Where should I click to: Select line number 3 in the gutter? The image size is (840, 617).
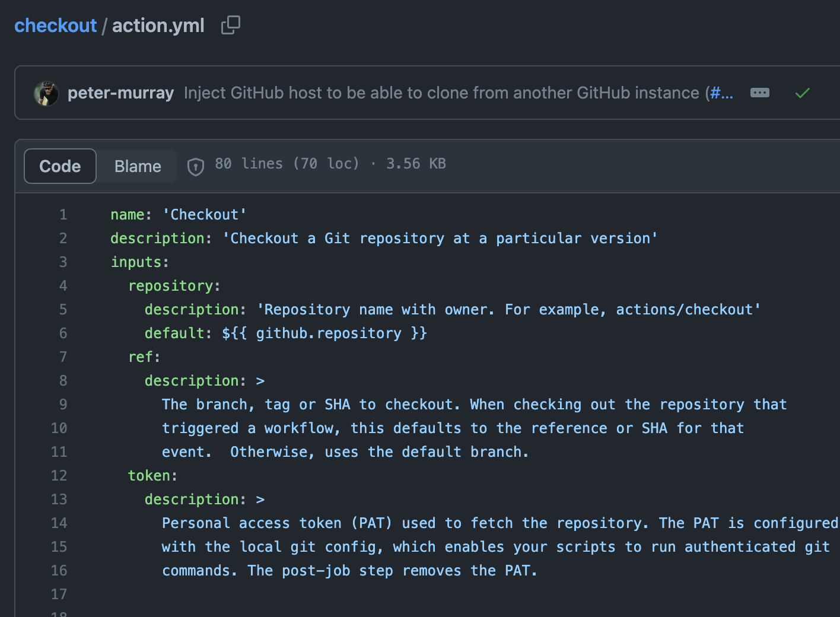[x=63, y=262]
